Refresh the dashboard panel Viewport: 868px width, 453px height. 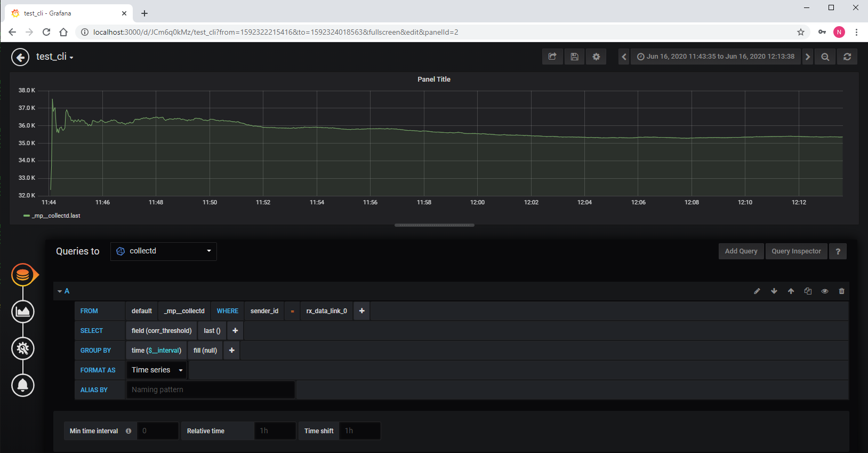847,57
